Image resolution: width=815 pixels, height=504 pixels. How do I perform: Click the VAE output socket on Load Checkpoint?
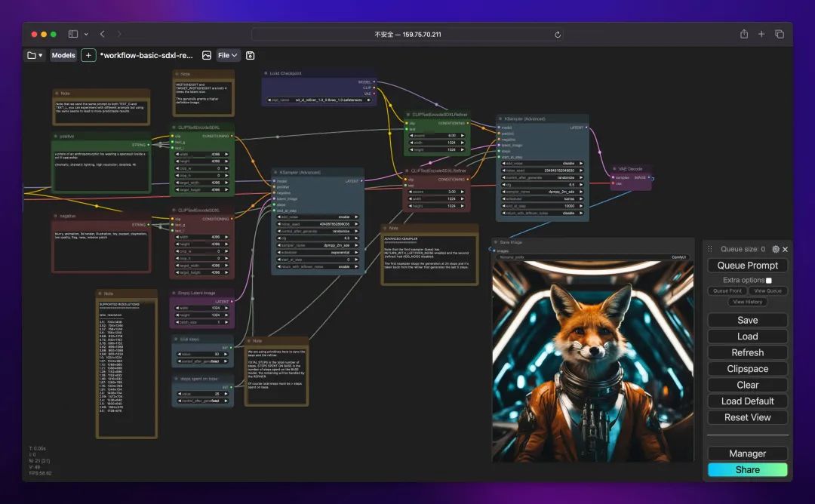[374, 94]
